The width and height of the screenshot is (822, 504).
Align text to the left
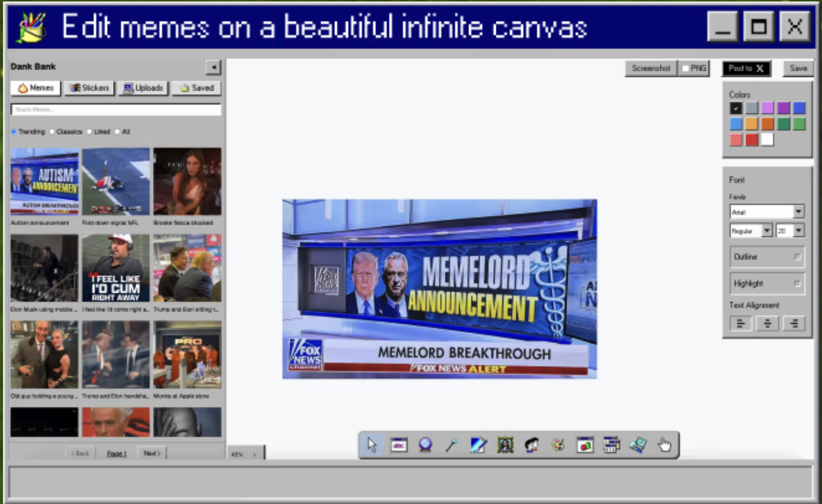(x=740, y=324)
